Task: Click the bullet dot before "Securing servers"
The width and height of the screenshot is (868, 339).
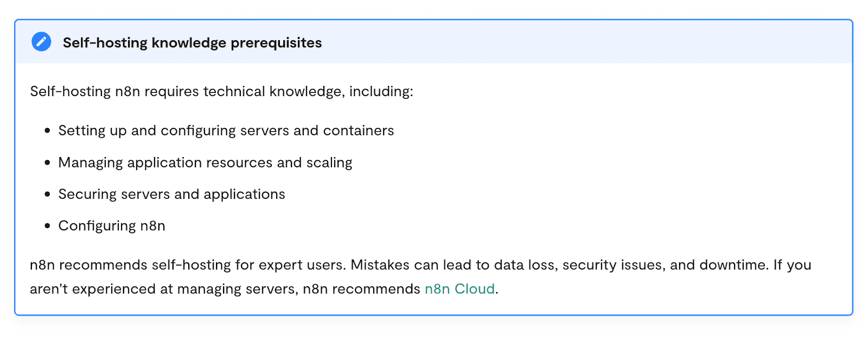Action: click(x=48, y=194)
